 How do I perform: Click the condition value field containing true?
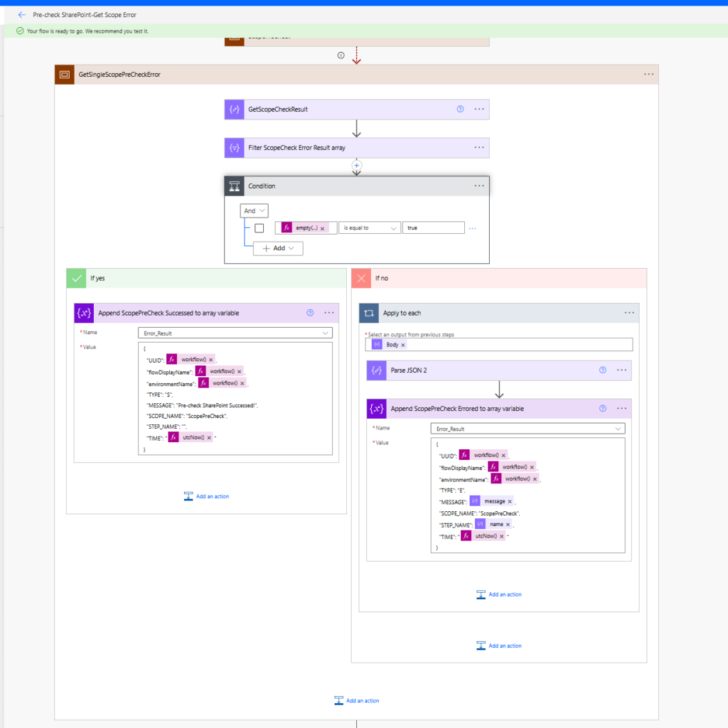click(433, 228)
